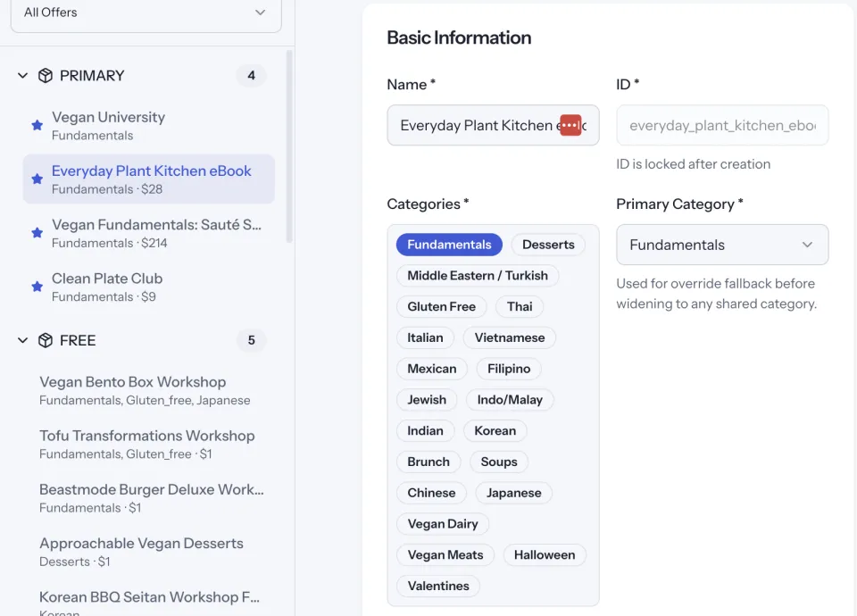Toggle the Japanese category chip

[x=514, y=493]
